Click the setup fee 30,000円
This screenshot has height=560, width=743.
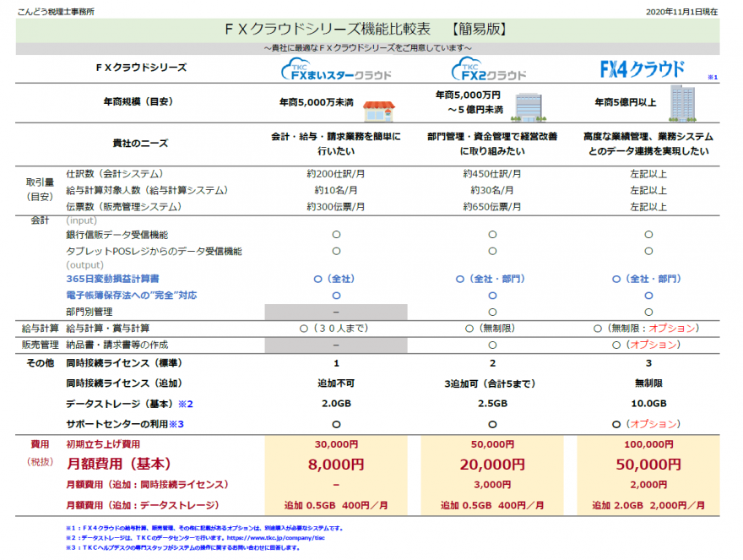pos(336,444)
